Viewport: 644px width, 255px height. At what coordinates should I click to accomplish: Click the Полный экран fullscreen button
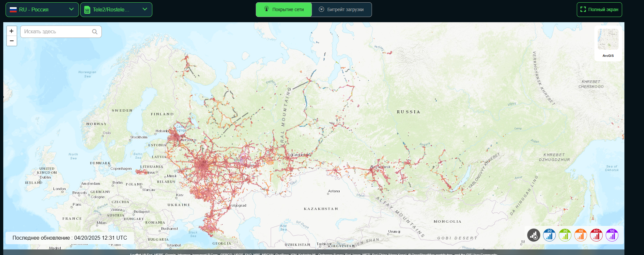tap(599, 9)
